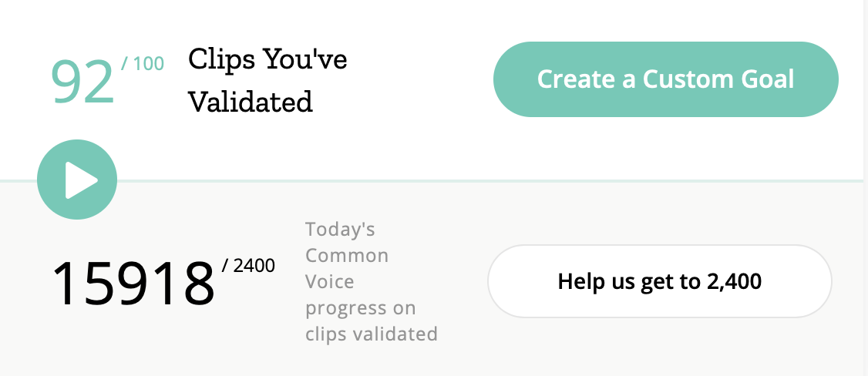Click the green play circle icon
Image resolution: width=868 pixels, height=376 pixels.
[x=77, y=180]
